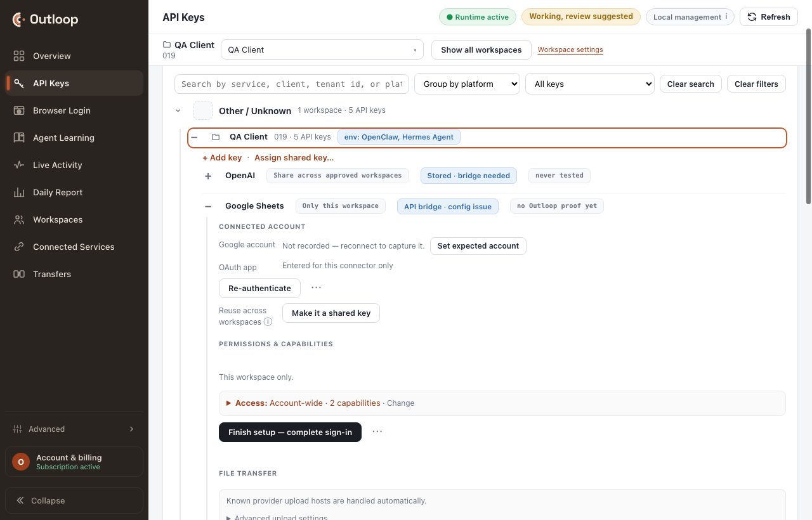
Task: Collapse the QA Client workspace row
Action: tap(195, 137)
